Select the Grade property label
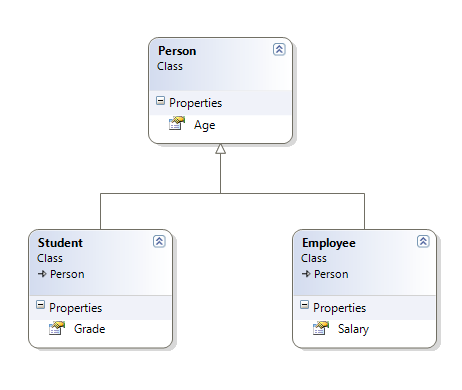Image resolution: width=462 pixels, height=390 pixels. [90, 329]
